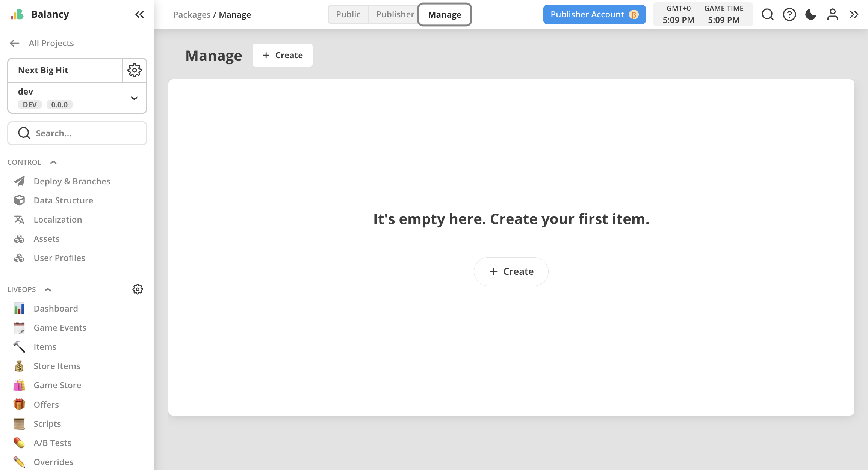
Task: Collapse the CONTROL section
Action: [x=53, y=162]
